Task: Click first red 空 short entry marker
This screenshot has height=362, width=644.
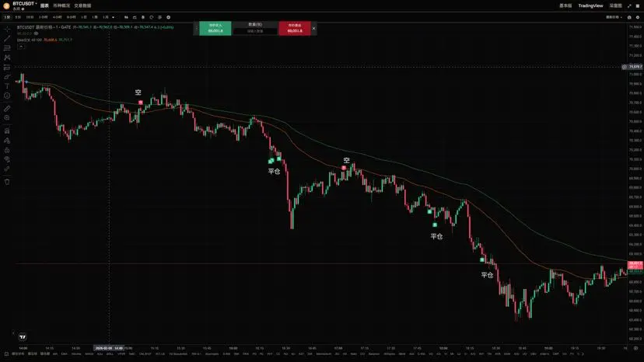Action: pyautogui.click(x=141, y=103)
